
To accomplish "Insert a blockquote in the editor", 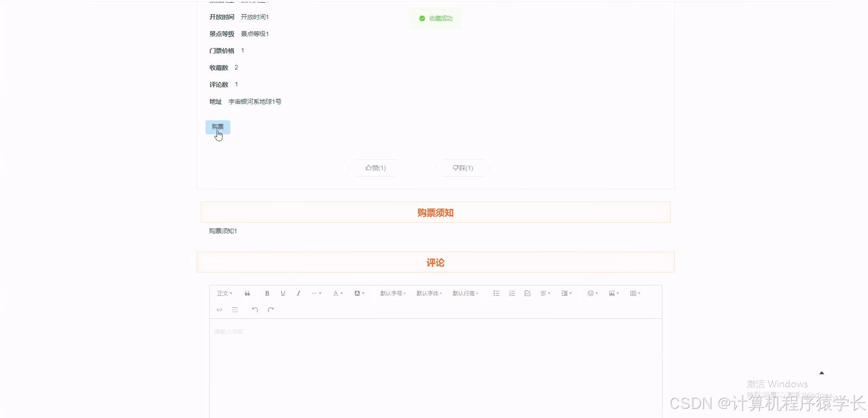I will click(x=247, y=293).
